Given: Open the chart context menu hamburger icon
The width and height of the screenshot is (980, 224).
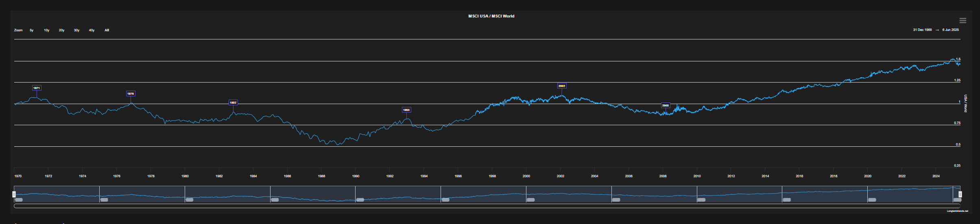Looking at the screenshot, I should (x=963, y=20).
